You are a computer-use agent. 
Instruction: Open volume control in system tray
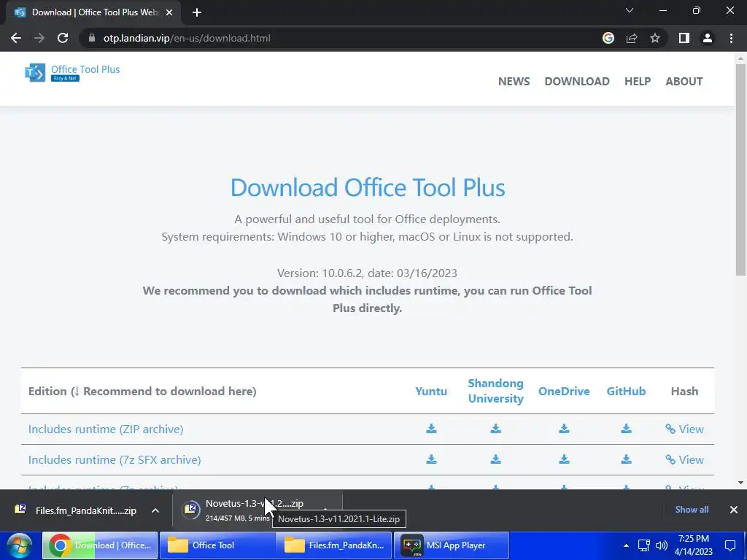[661, 545]
